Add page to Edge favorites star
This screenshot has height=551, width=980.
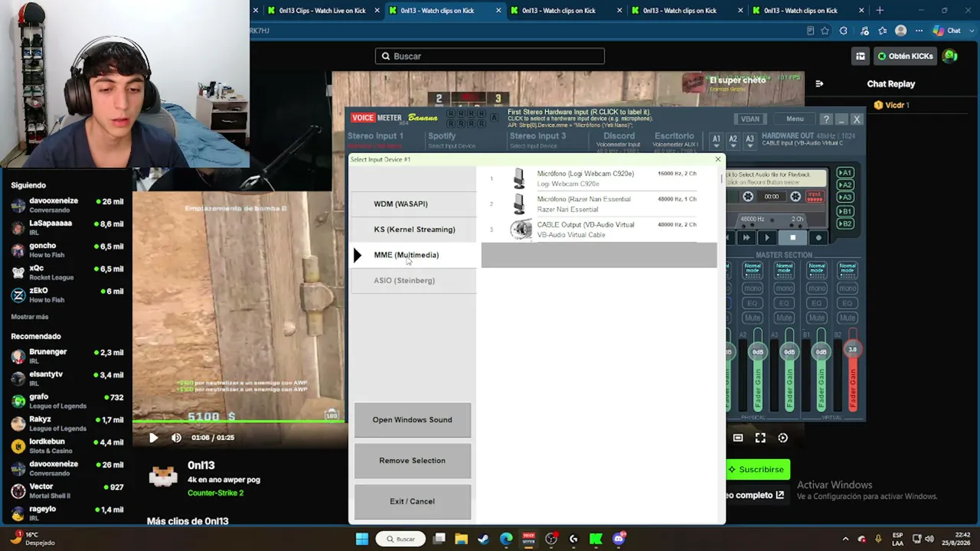pyautogui.click(x=825, y=31)
